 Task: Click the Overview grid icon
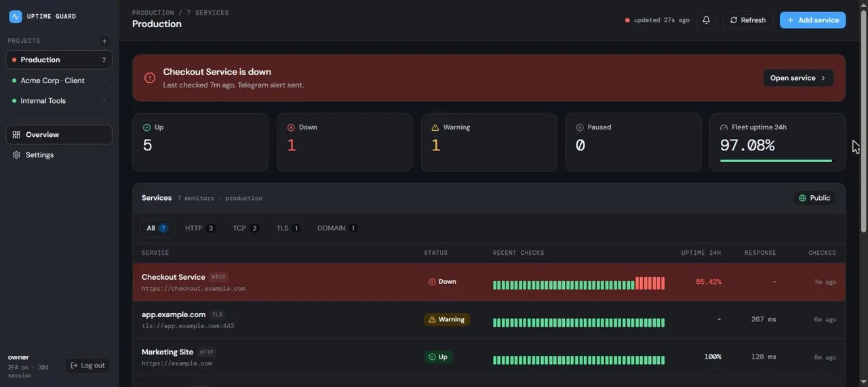click(16, 134)
